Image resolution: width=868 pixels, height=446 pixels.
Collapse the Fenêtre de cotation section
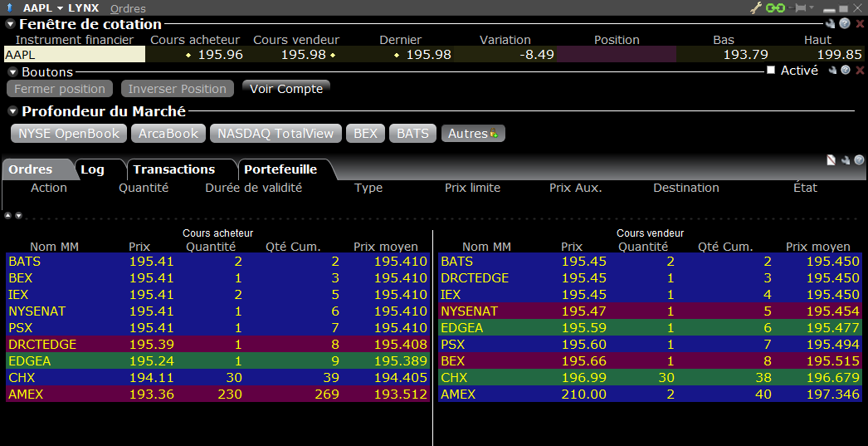11,24
